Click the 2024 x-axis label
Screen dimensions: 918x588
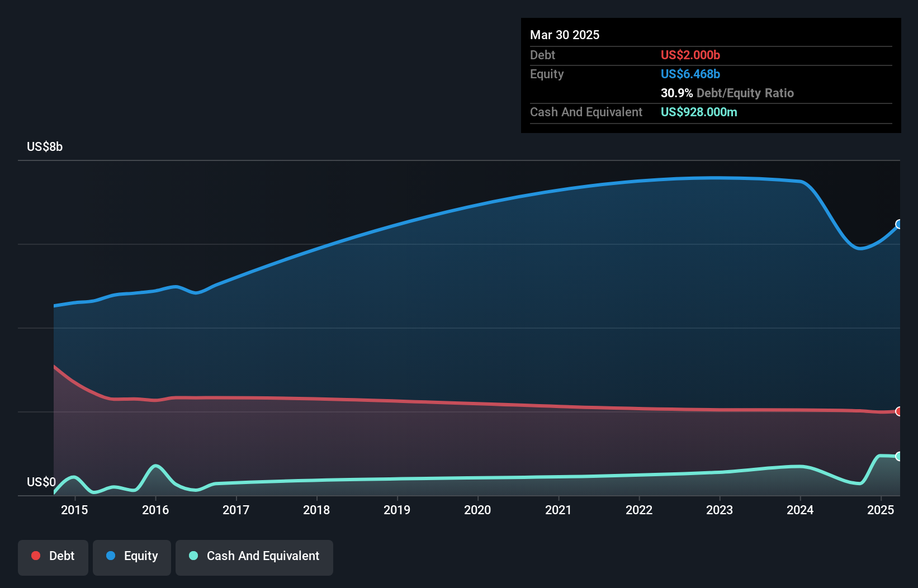point(800,510)
